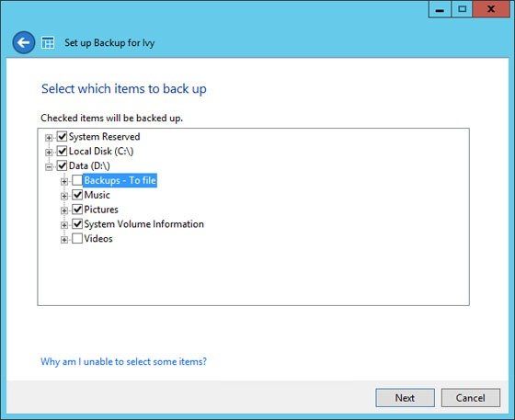Uncheck the Pictures folder checkbox

point(77,210)
